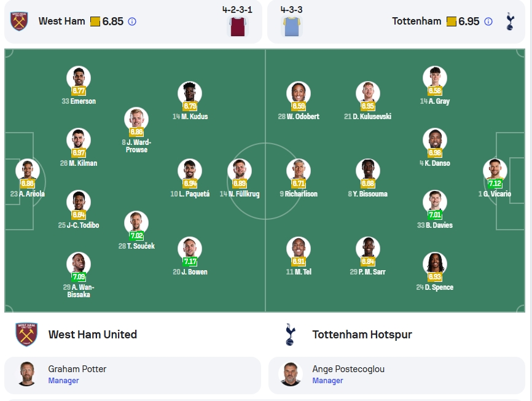The height and width of the screenshot is (401, 532).
Task: Click B. Davies' 7.01 rating badge
Action: tap(435, 215)
